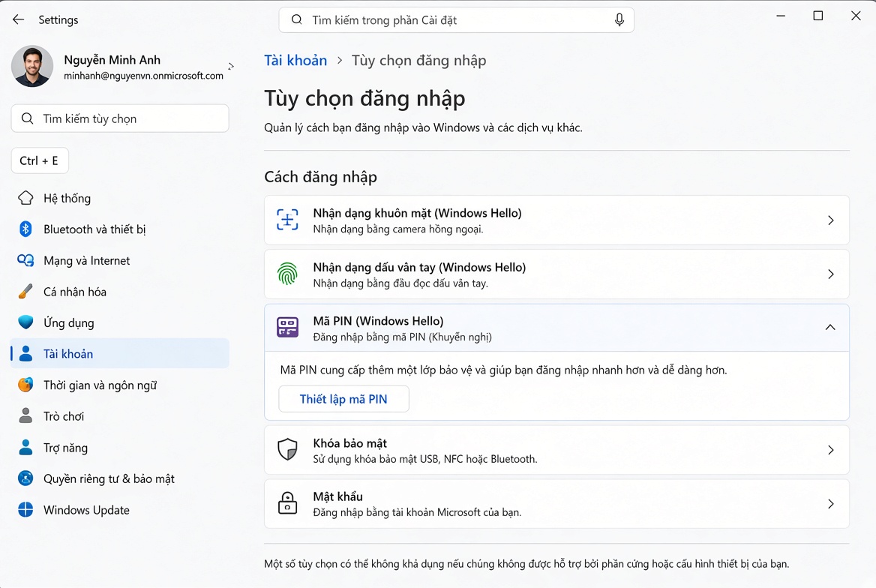Click Nguyễn Minh Anh account name
Viewport: 876px width, 588px height.
click(x=112, y=60)
